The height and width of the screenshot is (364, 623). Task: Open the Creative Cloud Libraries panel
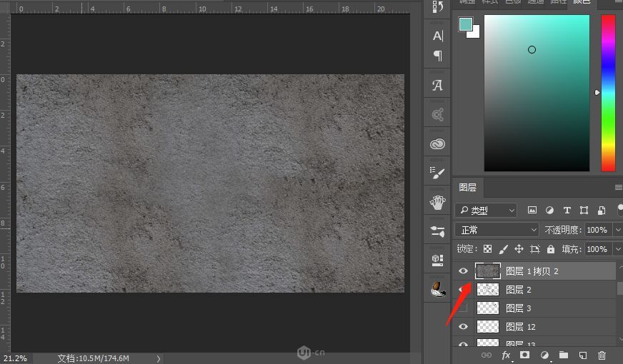coord(438,143)
